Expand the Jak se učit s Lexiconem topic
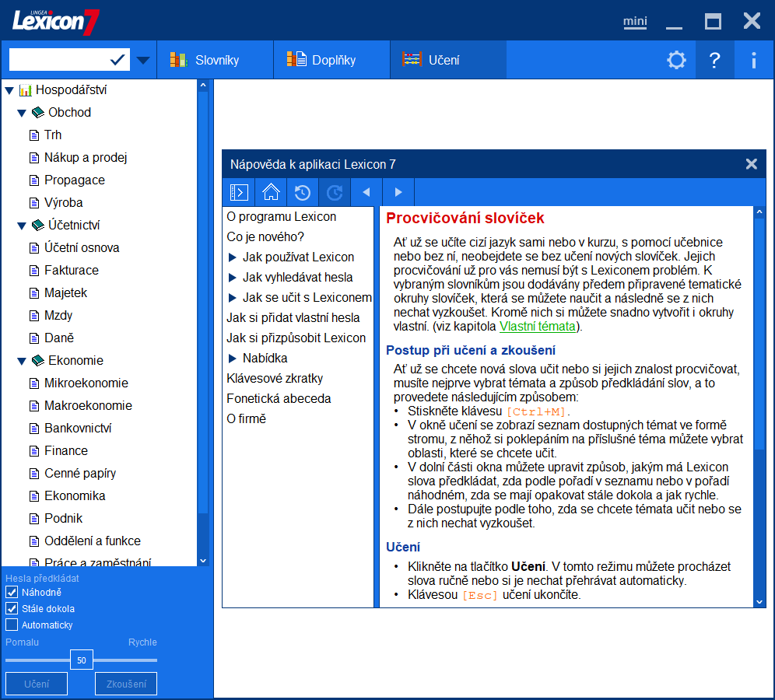The height and width of the screenshot is (700, 775). point(233,298)
